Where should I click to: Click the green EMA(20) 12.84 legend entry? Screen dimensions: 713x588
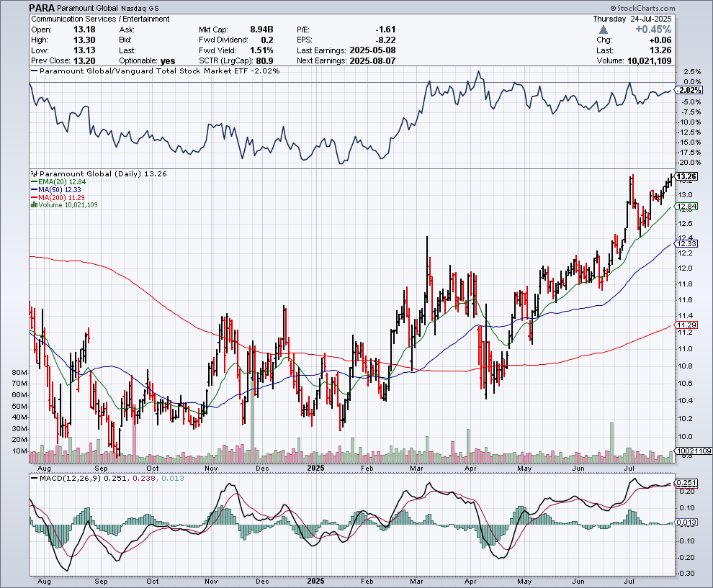(x=58, y=182)
